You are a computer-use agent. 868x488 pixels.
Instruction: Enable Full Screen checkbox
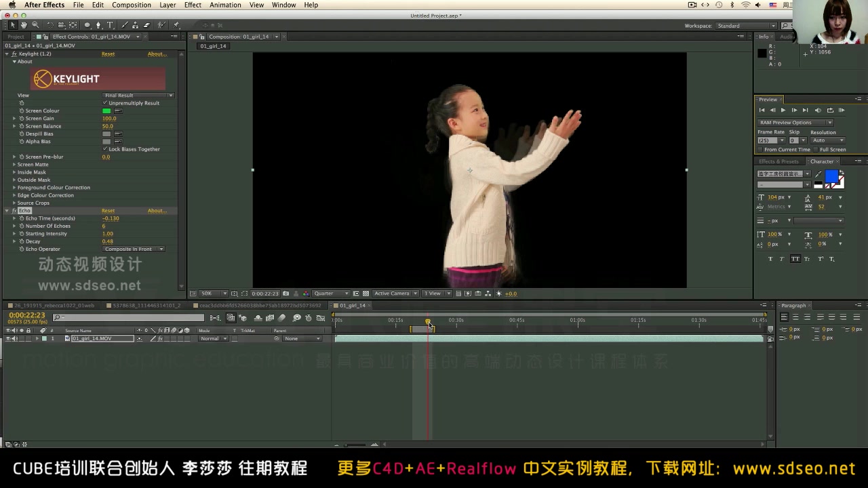tap(816, 150)
